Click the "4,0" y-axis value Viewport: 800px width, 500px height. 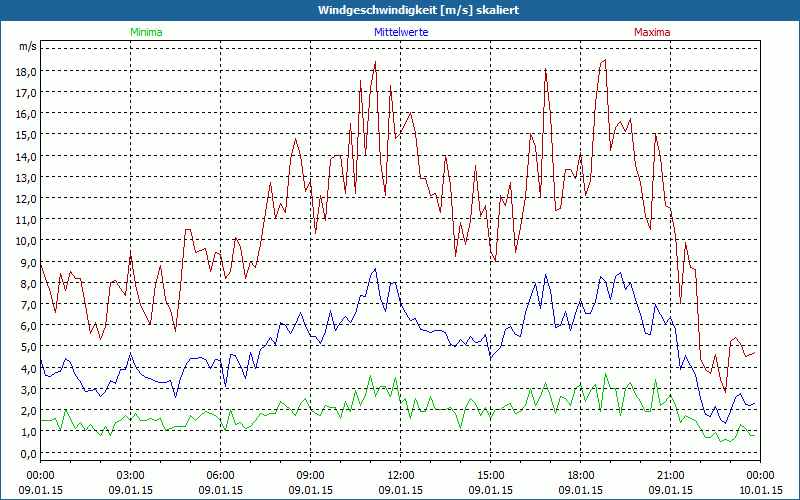[30, 369]
